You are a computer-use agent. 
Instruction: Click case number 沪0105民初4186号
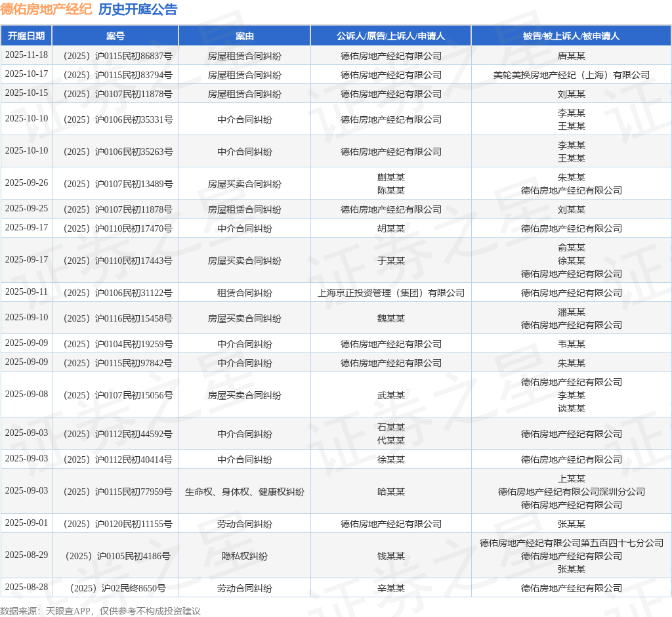pos(118,556)
